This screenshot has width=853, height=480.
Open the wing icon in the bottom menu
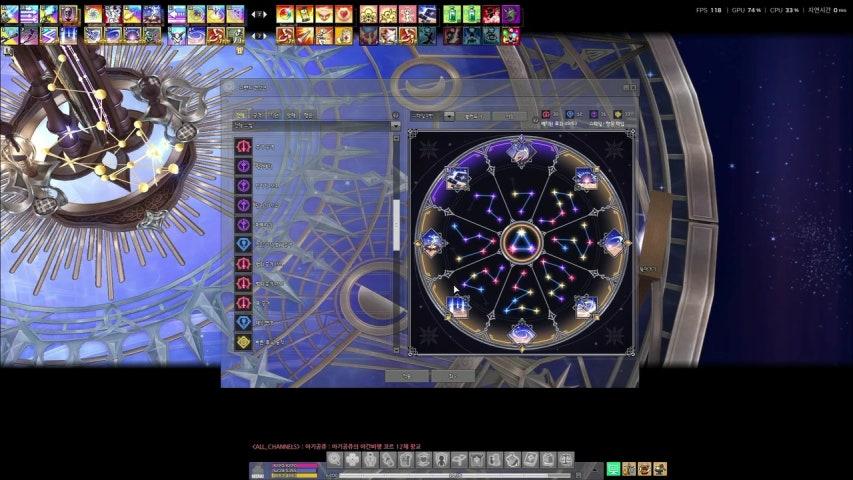(459, 460)
